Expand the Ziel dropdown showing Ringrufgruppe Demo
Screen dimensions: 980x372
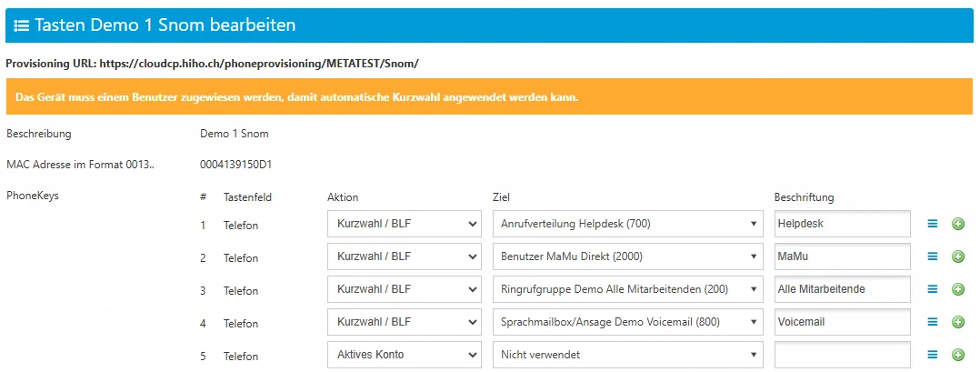pyautogui.click(x=628, y=289)
